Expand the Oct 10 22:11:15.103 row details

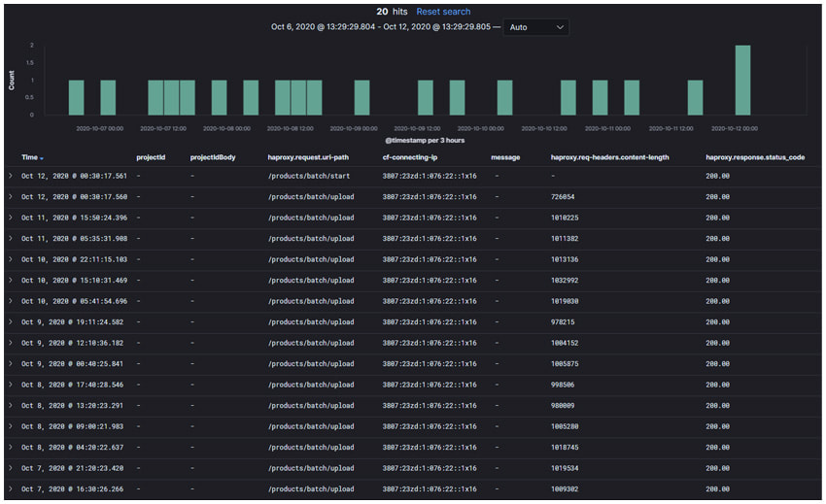pos(11,259)
